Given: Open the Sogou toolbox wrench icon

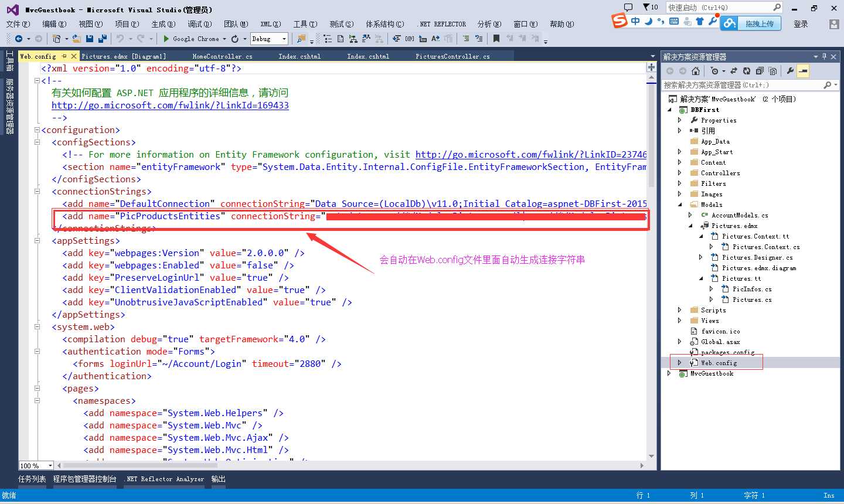Looking at the screenshot, I should (712, 21).
